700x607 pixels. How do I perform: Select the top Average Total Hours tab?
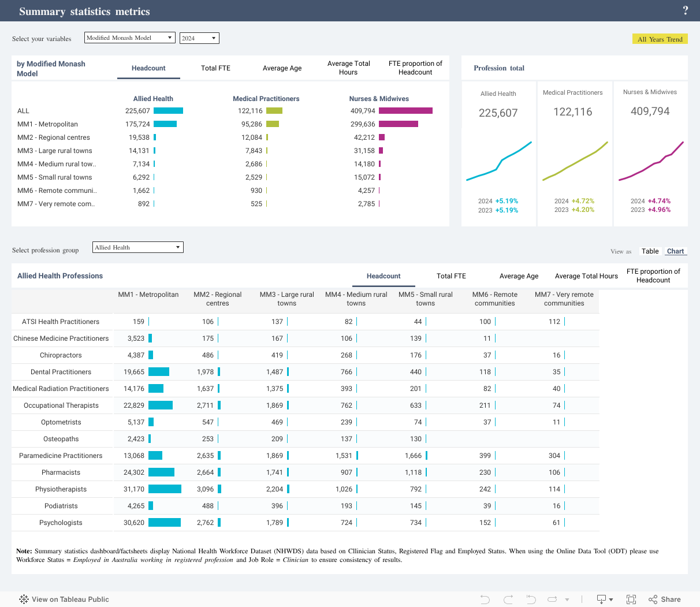coord(348,68)
